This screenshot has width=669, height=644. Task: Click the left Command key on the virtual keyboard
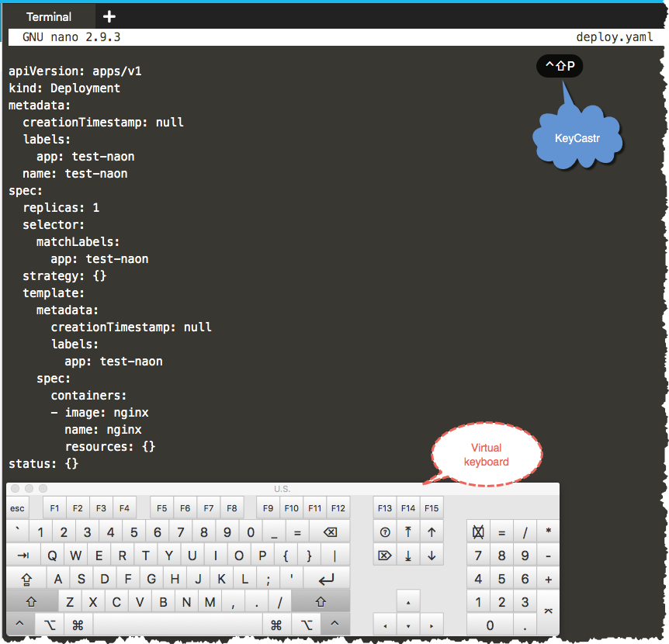(x=78, y=625)
